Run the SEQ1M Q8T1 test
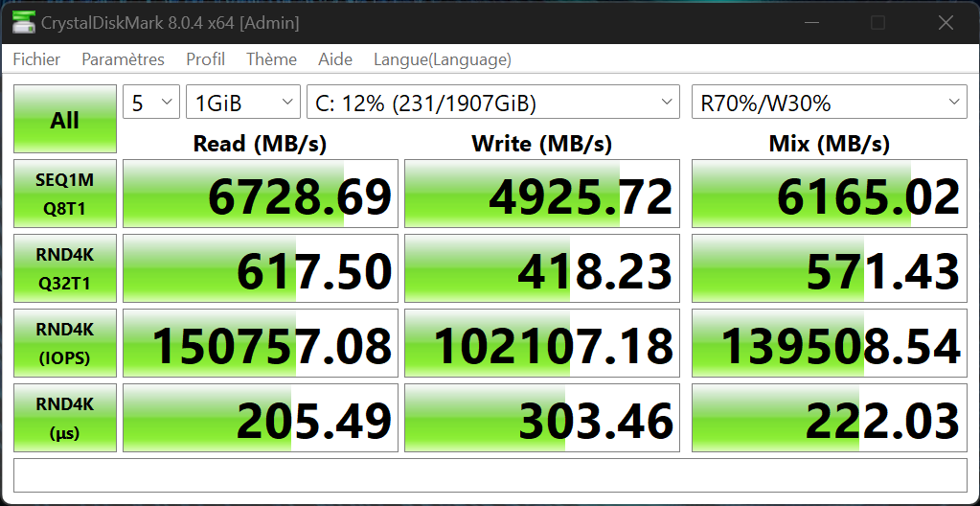The image size is (980, 506). click(x=65, y=194)
